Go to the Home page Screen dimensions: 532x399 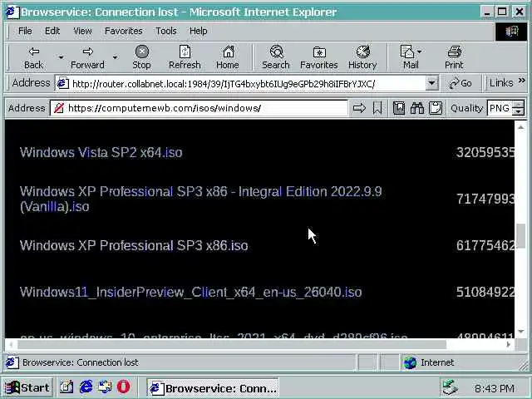click(x=228, y=57)
